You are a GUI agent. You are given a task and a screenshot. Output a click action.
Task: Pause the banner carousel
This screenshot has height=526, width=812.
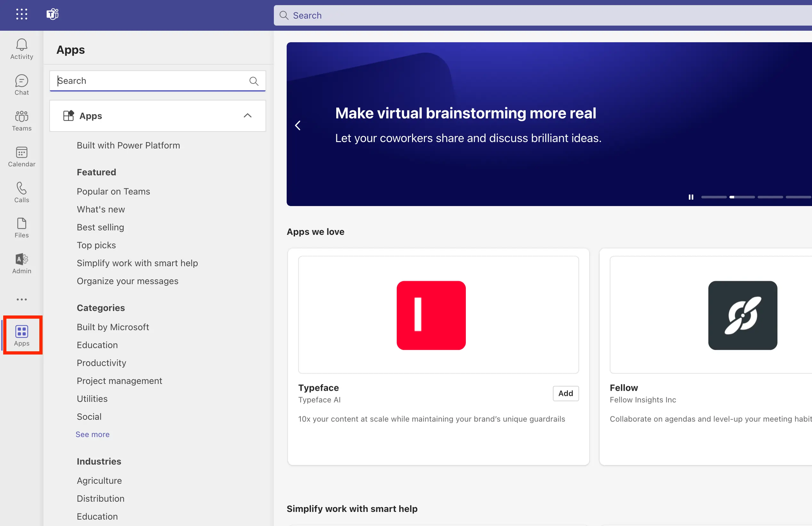[x=691, y=197]
